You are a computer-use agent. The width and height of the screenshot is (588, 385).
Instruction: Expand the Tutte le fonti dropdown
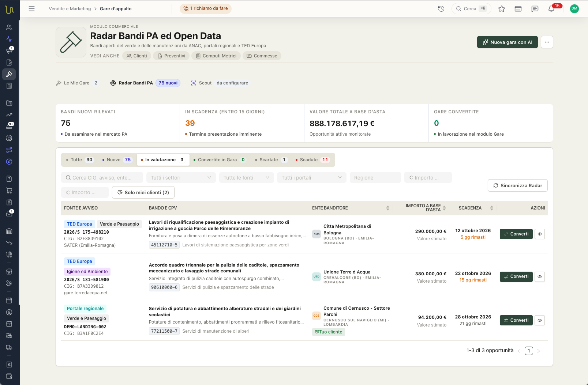246,178
